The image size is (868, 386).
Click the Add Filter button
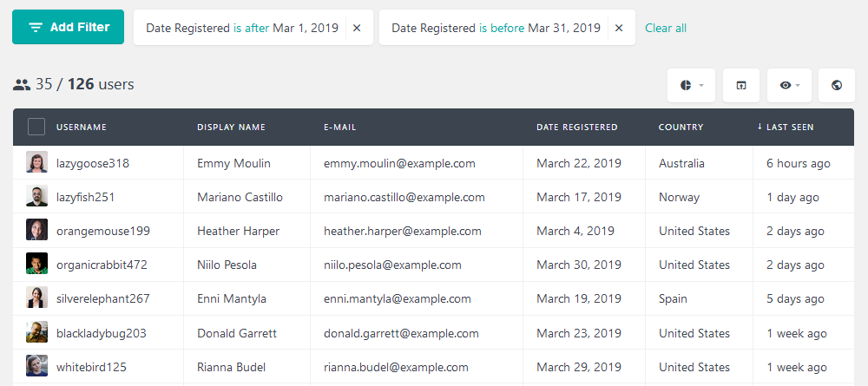(x=68, y=27)
